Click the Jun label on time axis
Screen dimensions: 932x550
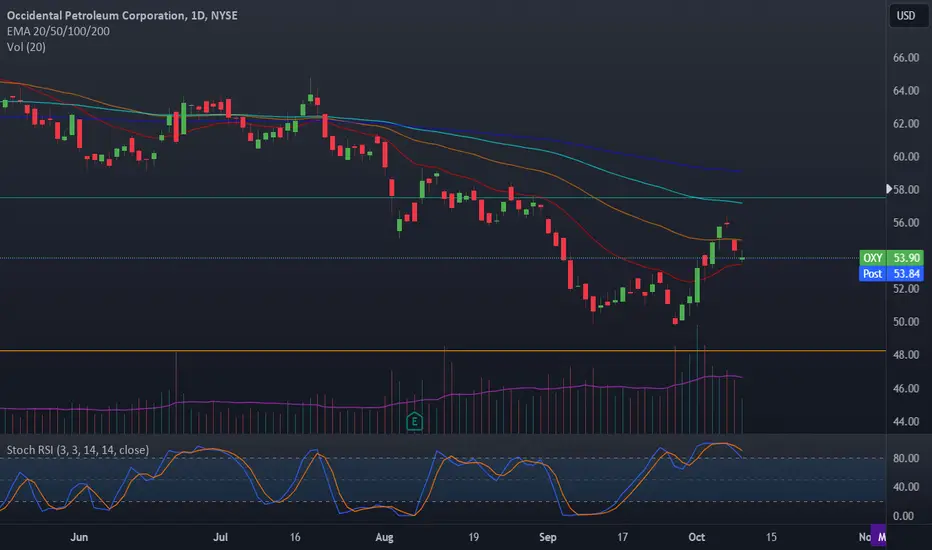tap(79, 537)
